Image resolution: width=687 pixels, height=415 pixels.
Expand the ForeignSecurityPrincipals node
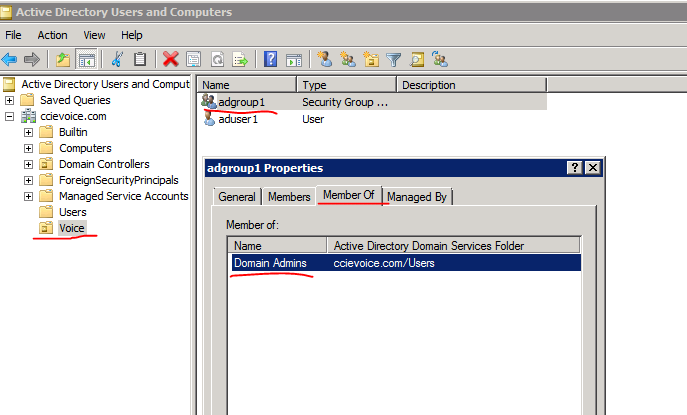tap(28, 181)
